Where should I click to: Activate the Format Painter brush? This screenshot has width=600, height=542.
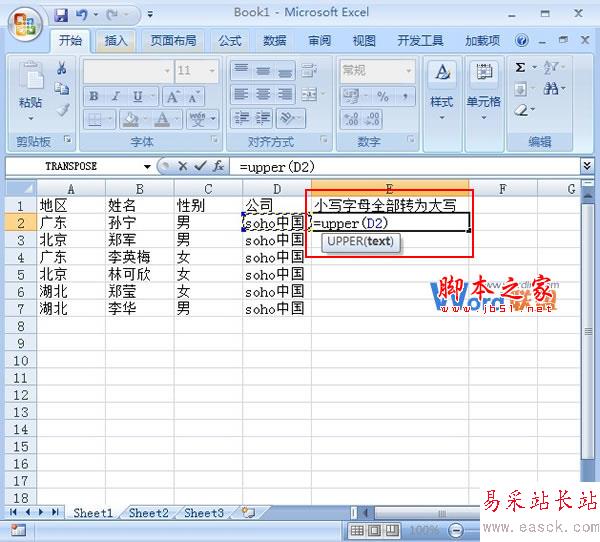[62, 110]
